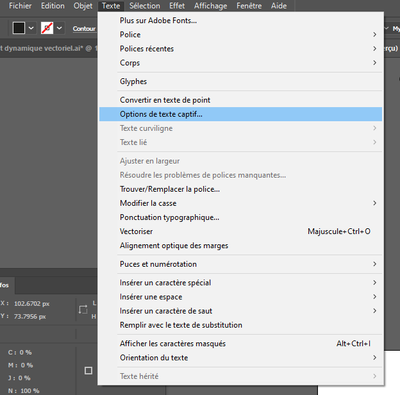The image size is (400, 395).
Task: Click the dimensions icon in Infos panel
Action: (x=83, y=310)
